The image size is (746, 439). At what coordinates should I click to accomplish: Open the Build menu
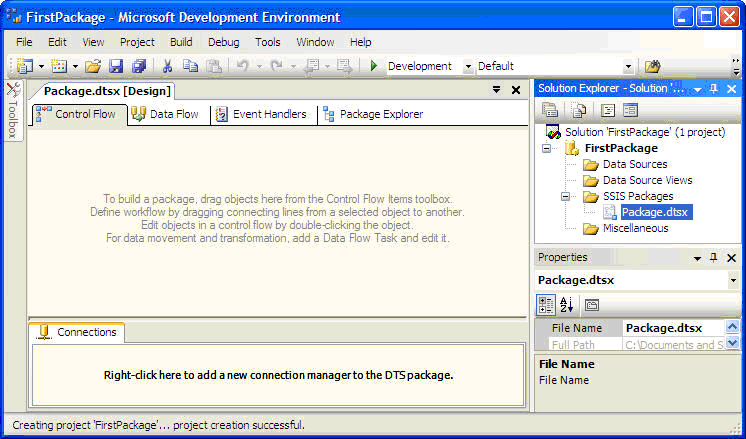click(181, 42)
